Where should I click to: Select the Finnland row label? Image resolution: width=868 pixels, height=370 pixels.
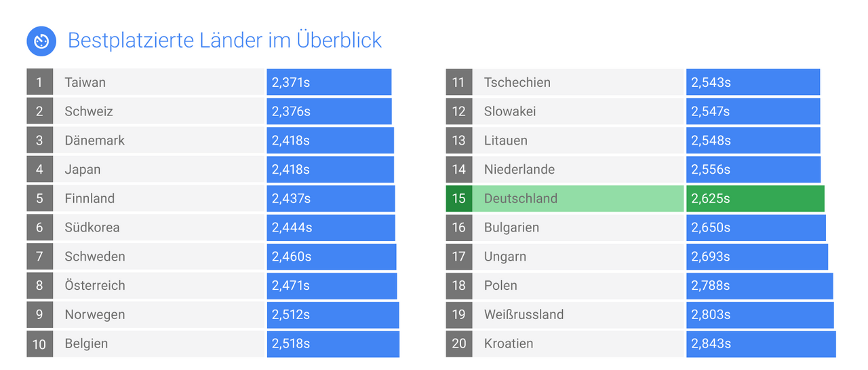click(90, 198)
